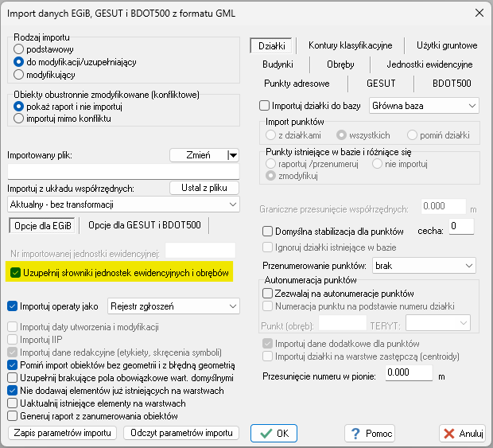Viewport: 493px width, 448px height.
Task: Click the Anuluj cancel button
Action: click(x=462, y=434)
